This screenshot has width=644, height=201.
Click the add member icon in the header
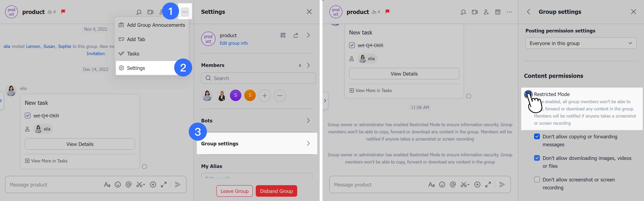(486, 12)
